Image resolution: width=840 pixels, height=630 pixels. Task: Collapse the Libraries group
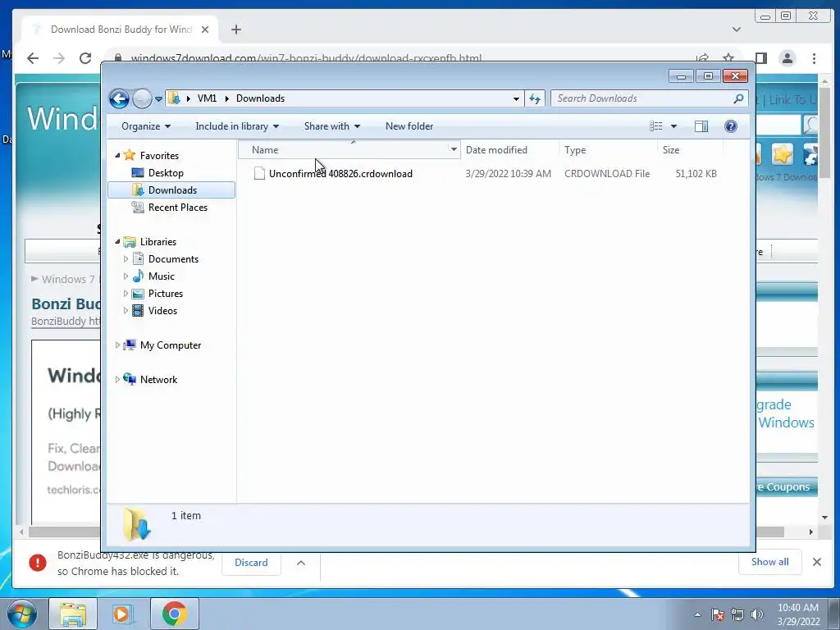(x=118, y=242)
